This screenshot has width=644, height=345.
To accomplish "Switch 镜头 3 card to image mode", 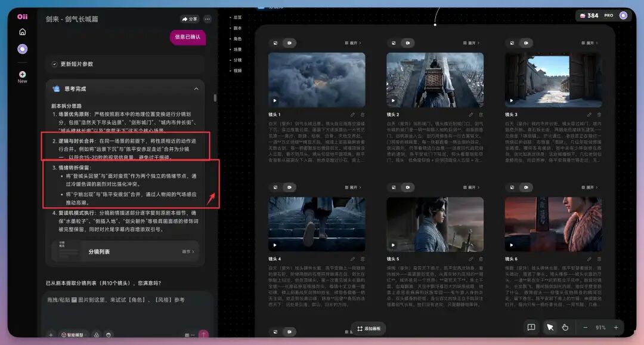I will (x=512, y=43).
